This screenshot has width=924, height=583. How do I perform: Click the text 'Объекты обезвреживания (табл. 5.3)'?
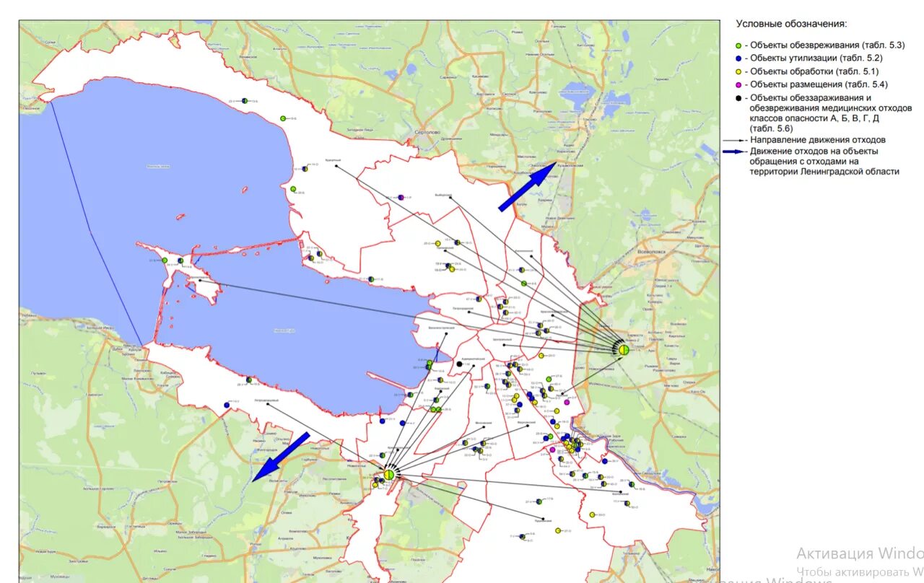pyautogui.click(x=827, y=45)
